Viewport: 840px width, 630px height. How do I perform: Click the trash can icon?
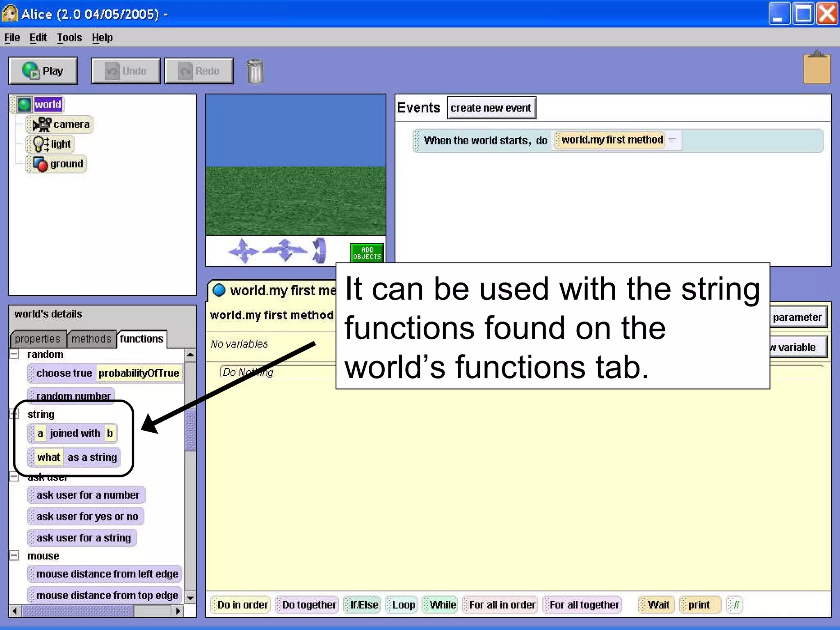click(x=255, y=71)
